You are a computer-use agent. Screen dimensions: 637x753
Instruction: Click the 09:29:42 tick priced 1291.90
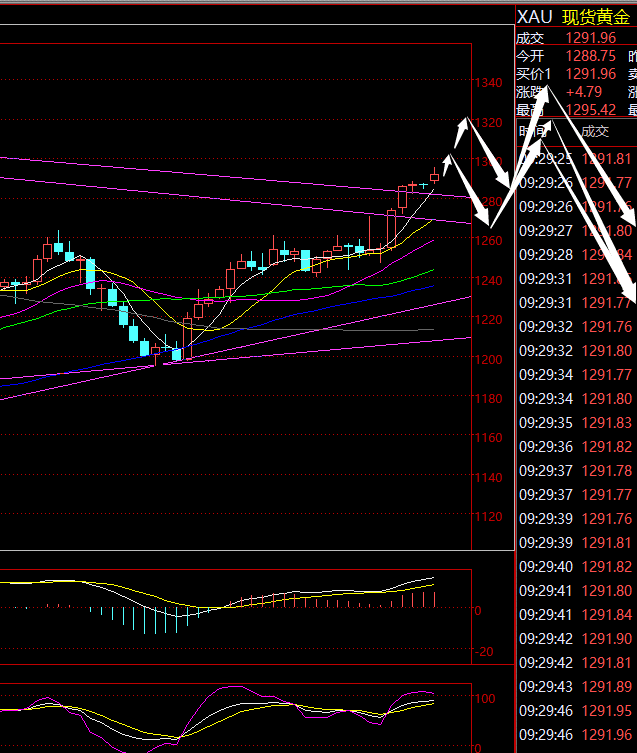tap(576, 639)
